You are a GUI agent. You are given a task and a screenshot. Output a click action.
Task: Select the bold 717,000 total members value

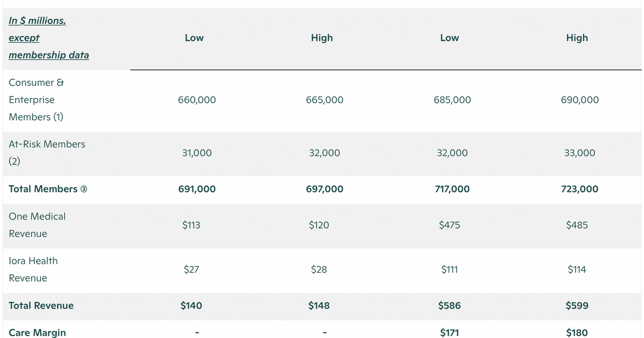[x=452, y=189]
